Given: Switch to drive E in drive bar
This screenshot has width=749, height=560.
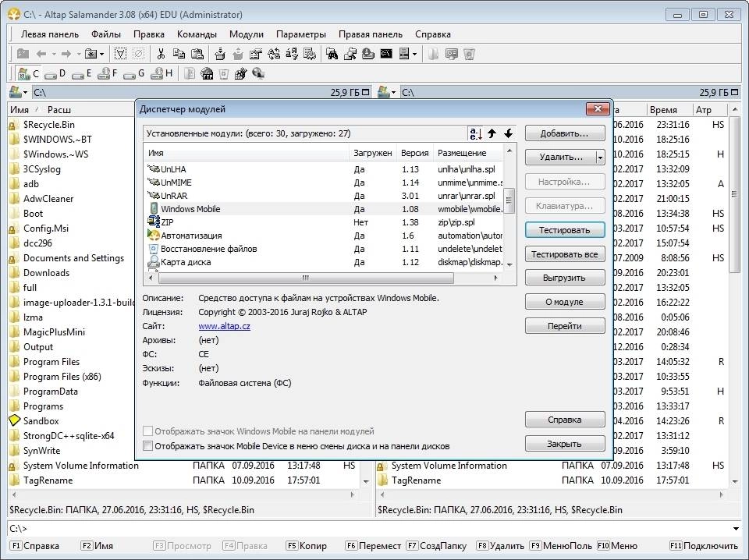Looking at the screenshot, I should point(81,73).
